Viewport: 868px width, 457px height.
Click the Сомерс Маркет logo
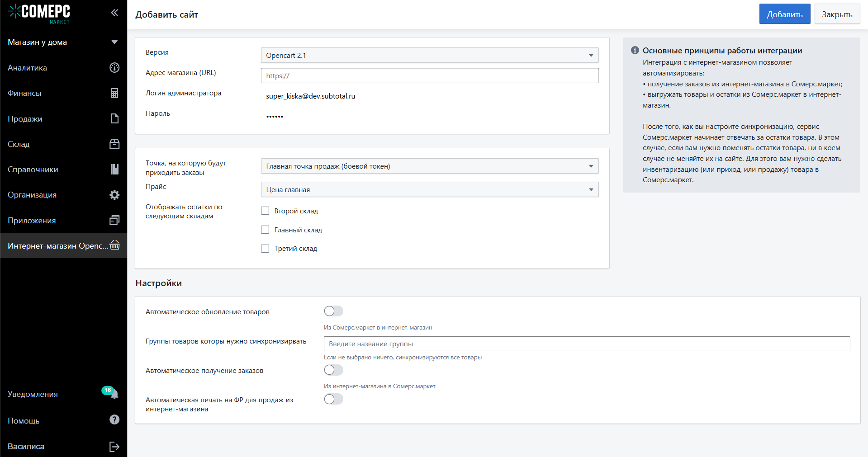[x=39, y=14]
